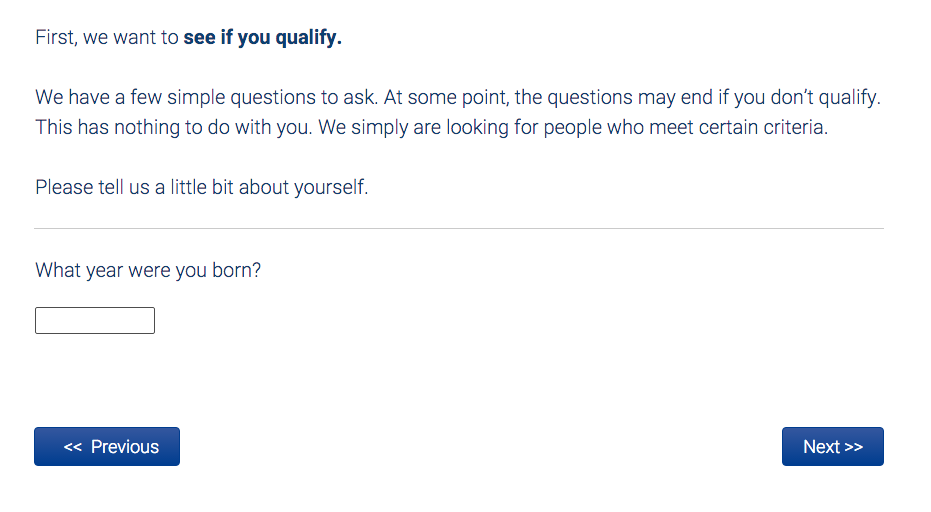The width and height of the screenshot is (931, 512).
Task: Click the word "Previous" on the left button
Action: [125, 447]
